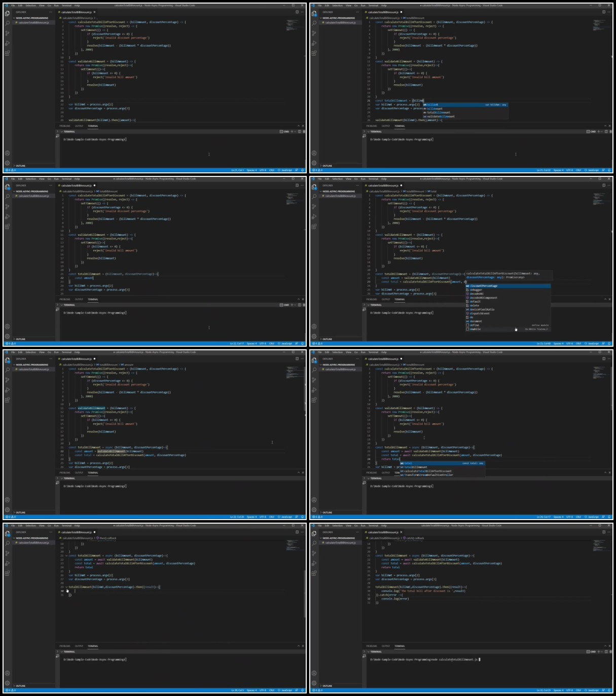This screenshot has width=616, height=696.
Task: Open Run and Debug in window suggesting TransformStreamDefaultController
Action: 314,390
